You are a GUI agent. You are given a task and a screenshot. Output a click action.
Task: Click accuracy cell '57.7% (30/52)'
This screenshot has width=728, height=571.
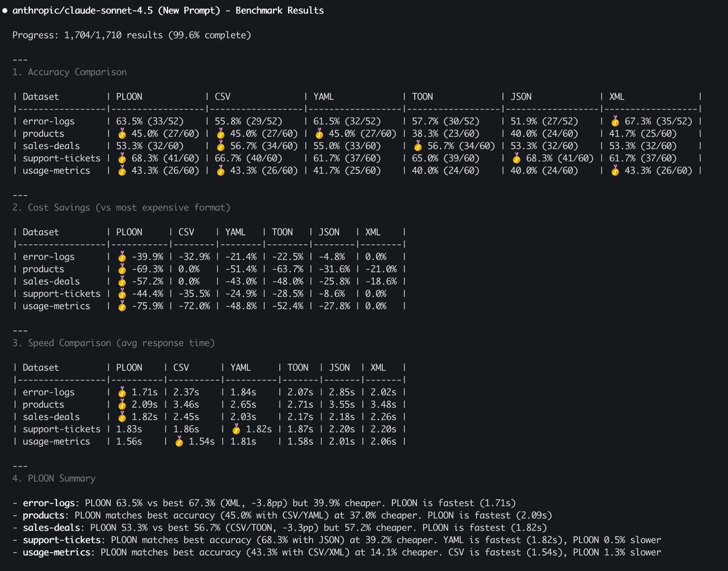pos(447,121)
